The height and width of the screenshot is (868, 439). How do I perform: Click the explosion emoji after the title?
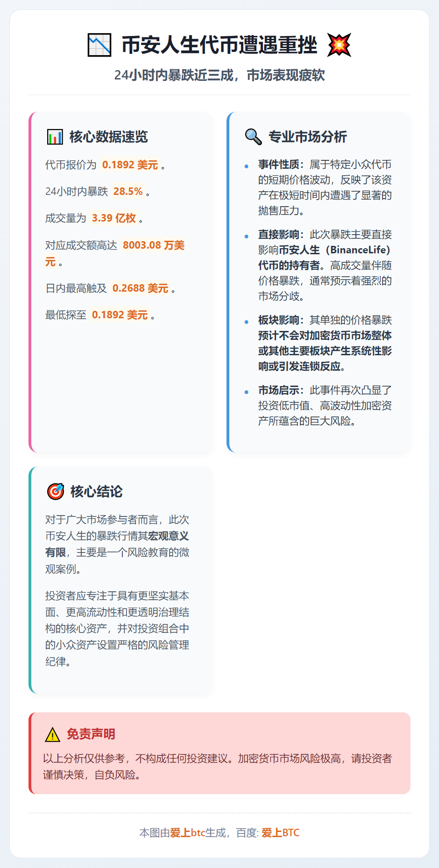[339, 45]
